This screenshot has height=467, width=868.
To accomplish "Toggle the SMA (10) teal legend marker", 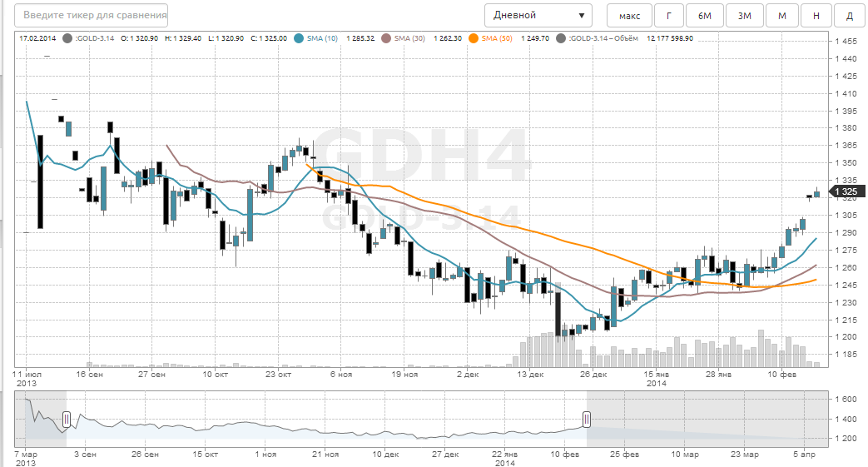I will 300,38.
